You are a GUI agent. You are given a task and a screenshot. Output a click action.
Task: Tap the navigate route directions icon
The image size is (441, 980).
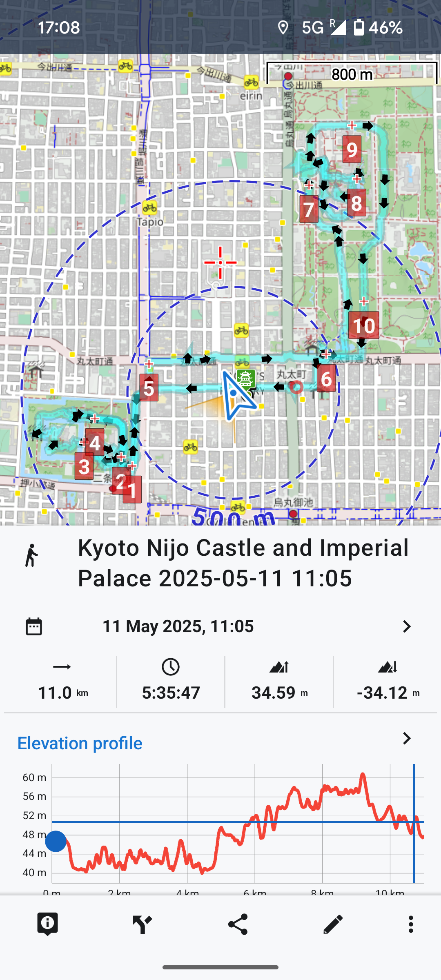coord(142,924)
